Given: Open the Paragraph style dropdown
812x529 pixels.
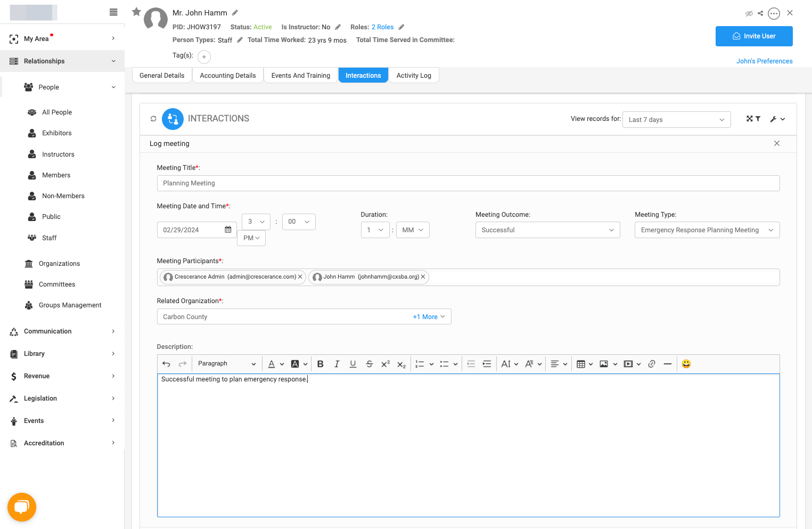Looking at the screenshot, I should (227, 364).
